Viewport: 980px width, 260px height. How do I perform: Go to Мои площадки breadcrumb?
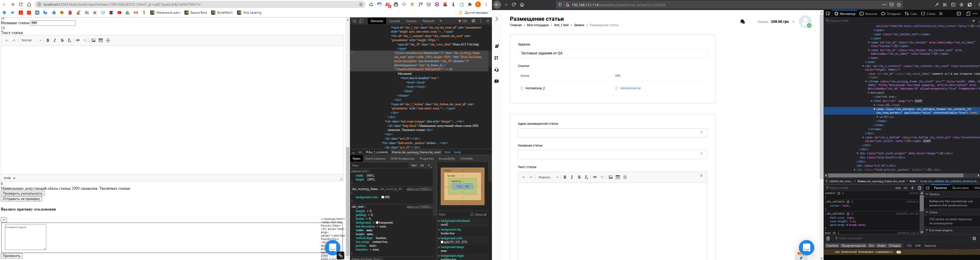(537, 25)
